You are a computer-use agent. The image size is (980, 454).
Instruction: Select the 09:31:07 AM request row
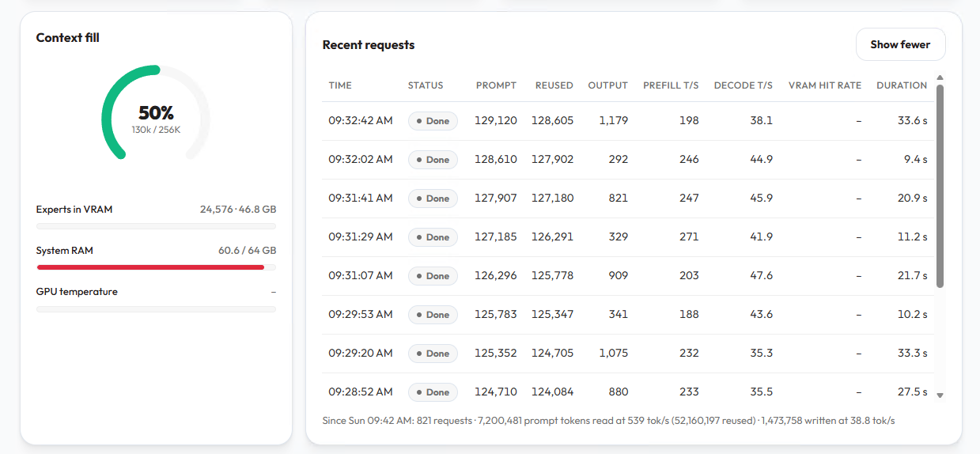628,276
